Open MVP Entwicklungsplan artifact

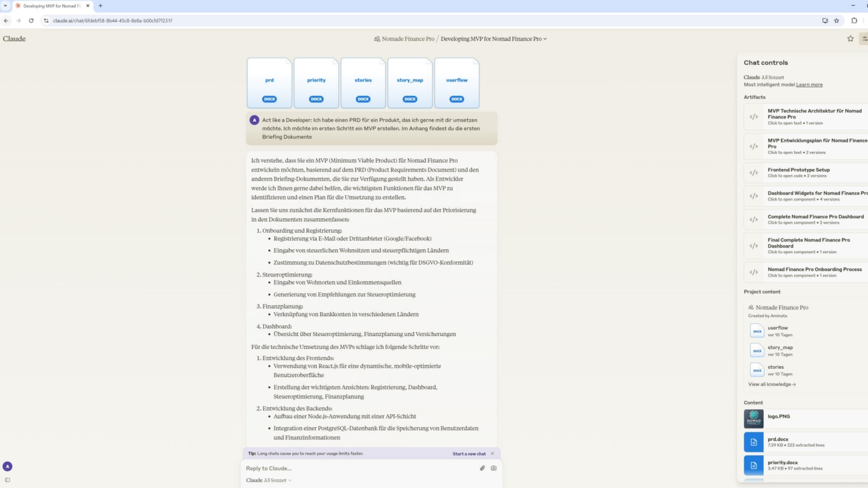pyautogui.click(x=806, y=146)
